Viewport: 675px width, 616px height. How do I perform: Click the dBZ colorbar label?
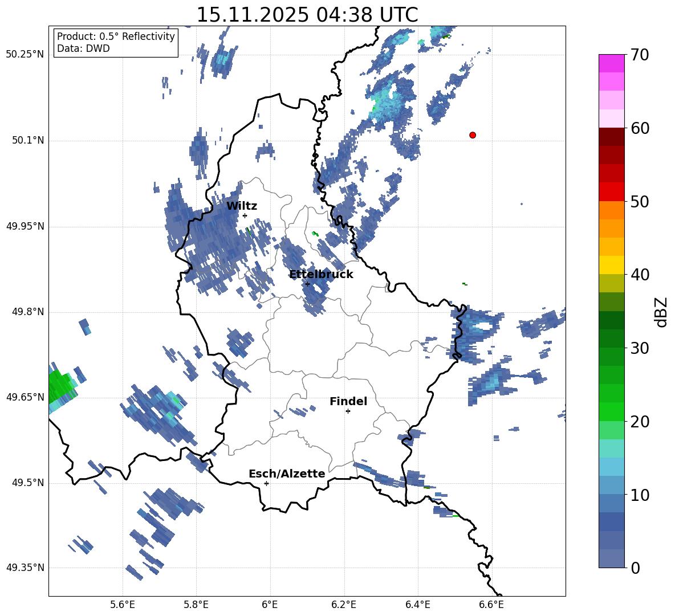[x=662, y=312]
